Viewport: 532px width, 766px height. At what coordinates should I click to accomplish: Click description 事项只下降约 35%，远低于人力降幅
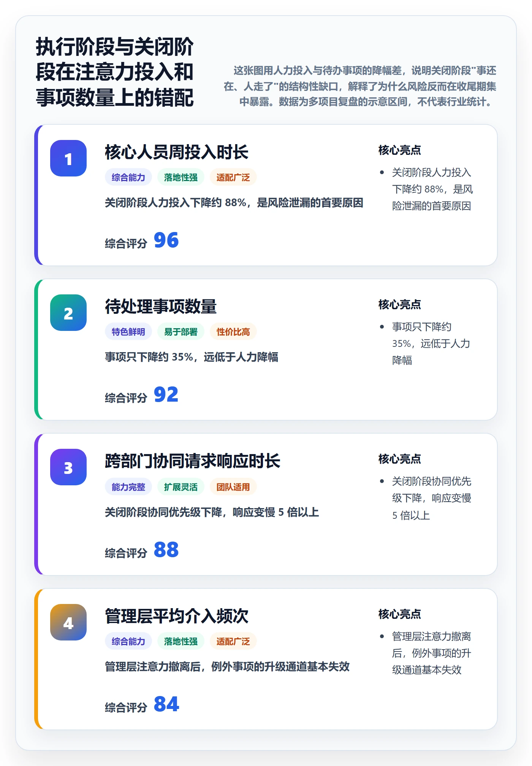tap(192, 357)
